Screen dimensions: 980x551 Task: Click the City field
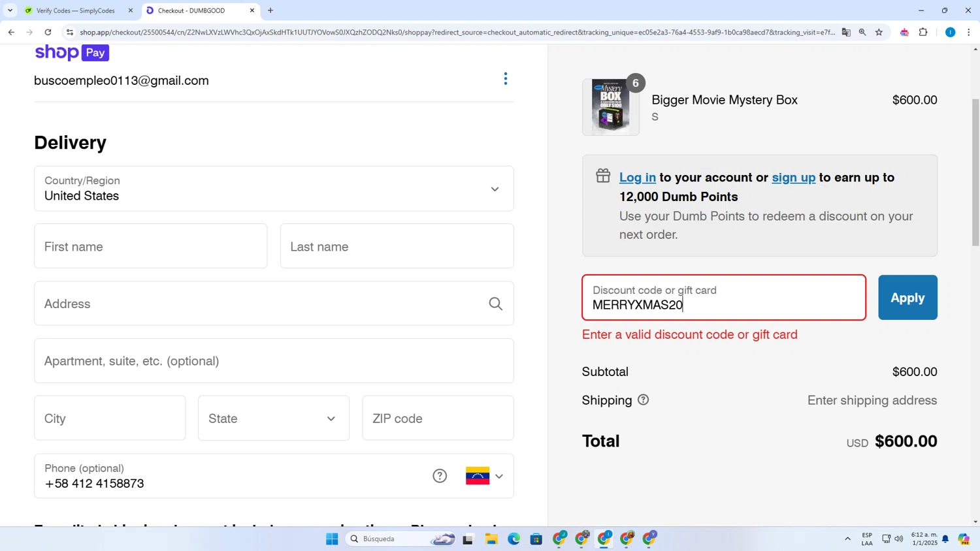(x=110, y=418)
